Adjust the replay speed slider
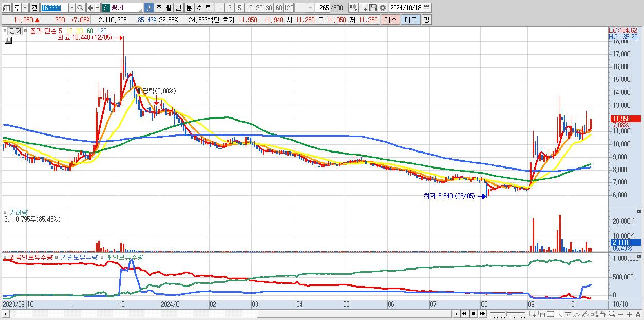This screenshot has height=320, width=644. (x=507, y=313)
